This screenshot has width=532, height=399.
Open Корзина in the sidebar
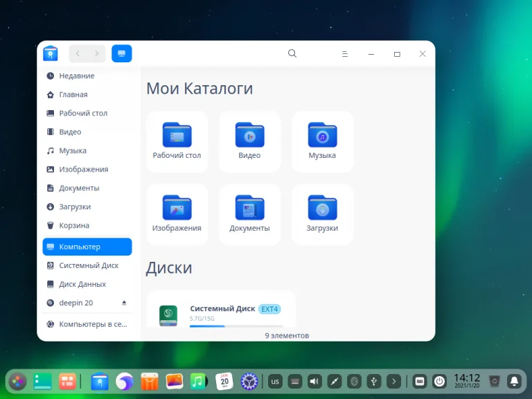pyautogui.click(x=73, y=226)
